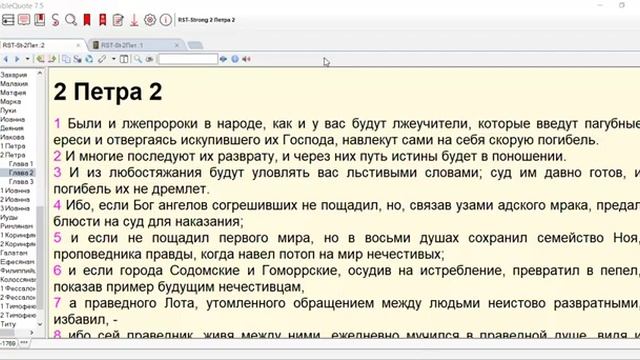Open the large magnifier search tool
This screenshot has width=640, height=360.
coord(71,20)
